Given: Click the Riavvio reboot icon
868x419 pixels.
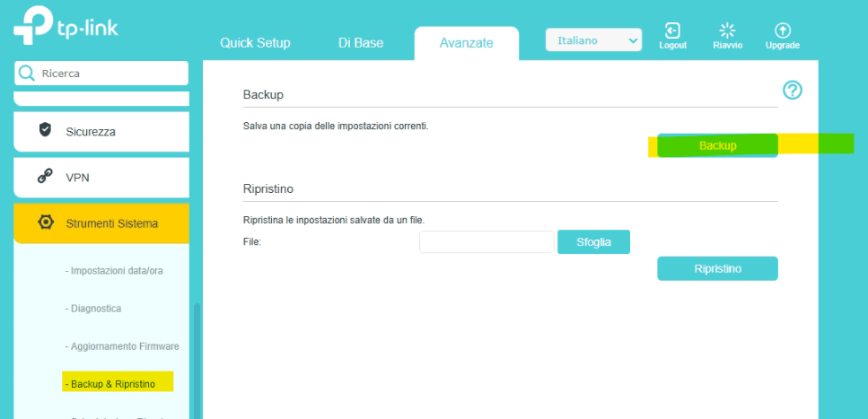Looking at the screenshot, I should click(x=727, y=31).
